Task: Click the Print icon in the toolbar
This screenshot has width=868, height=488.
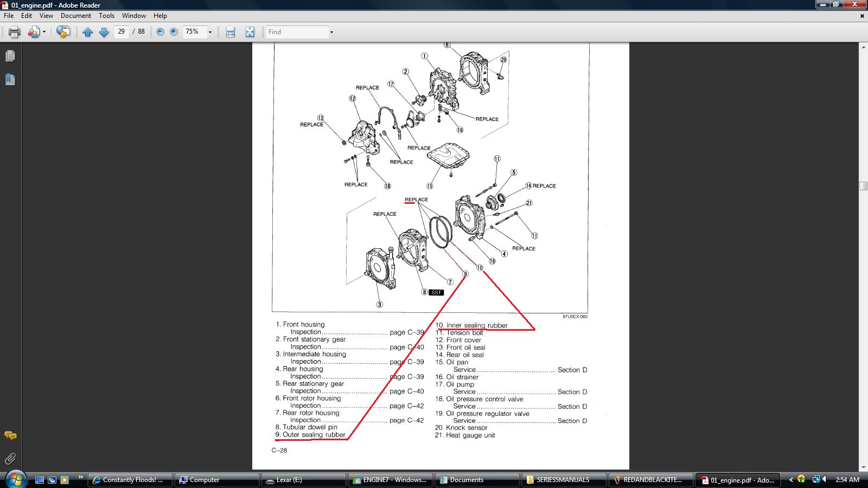Action: (15, 32)
